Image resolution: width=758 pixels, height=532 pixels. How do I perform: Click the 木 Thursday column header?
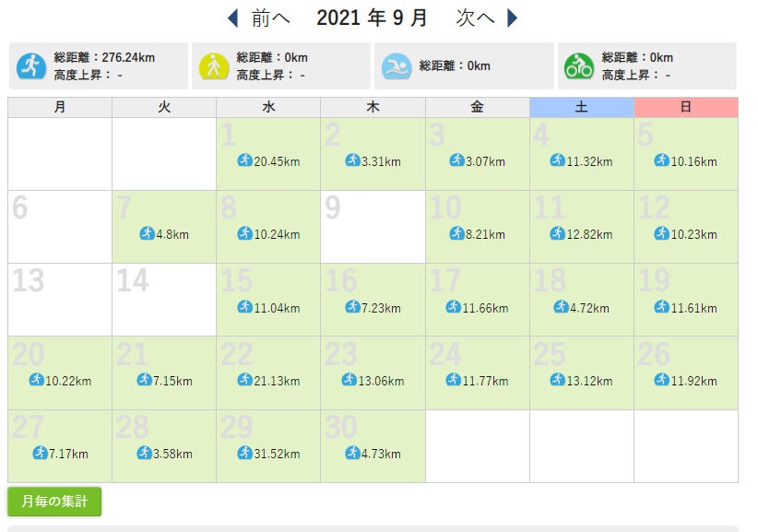click(373, 107)
